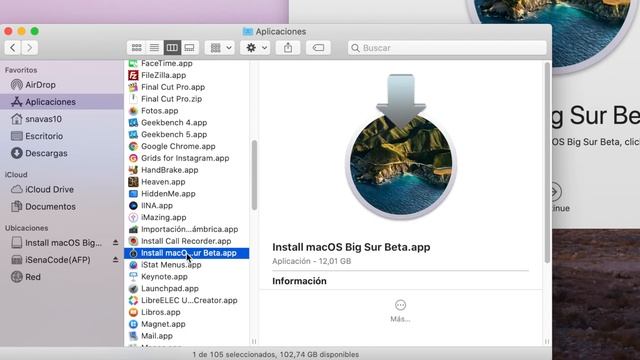Select the FaceTime.app icon

tap(133, 64)
